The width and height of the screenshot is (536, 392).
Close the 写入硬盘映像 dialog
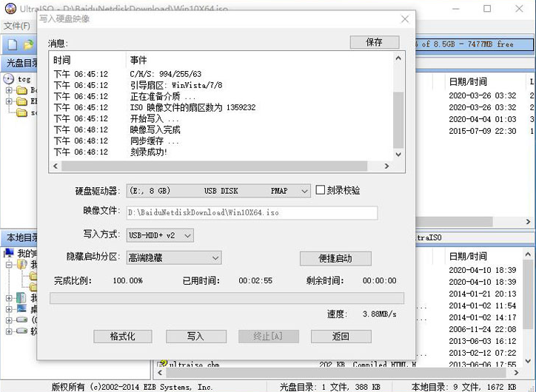pyautogui.click(x=403, y=19)
